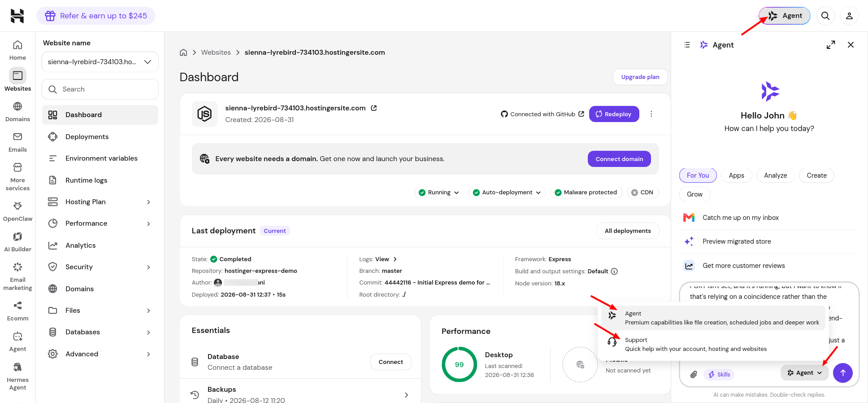Click the Upgrade plan button

coord(640,77)
